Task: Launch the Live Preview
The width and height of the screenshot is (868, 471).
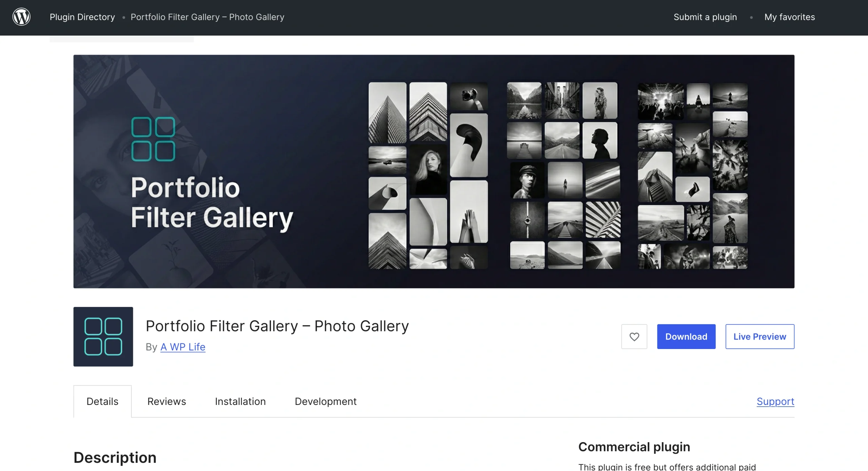Action: tap(760, 336)
